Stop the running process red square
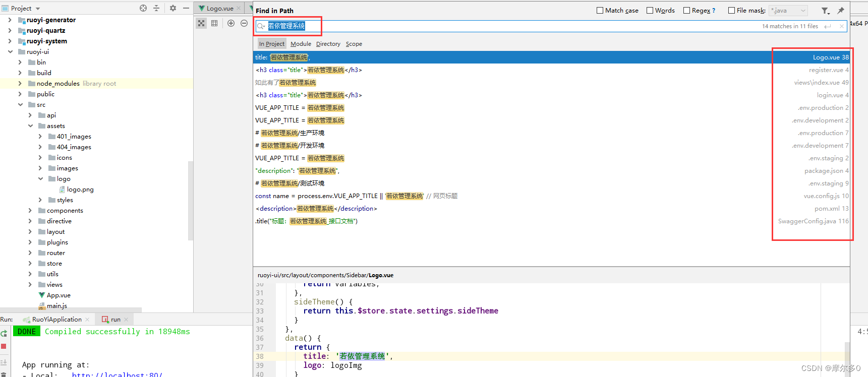The image size is (868, 377). tap(4, 346)
